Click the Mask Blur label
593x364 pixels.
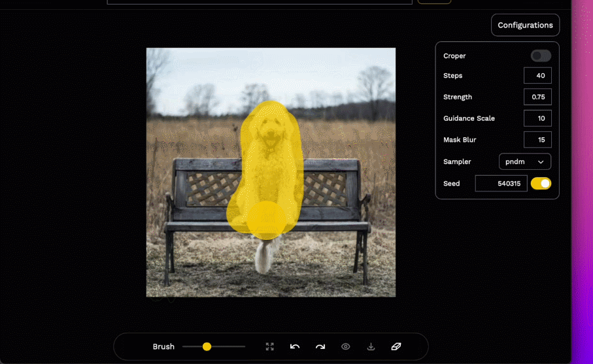tap(460, 140)
